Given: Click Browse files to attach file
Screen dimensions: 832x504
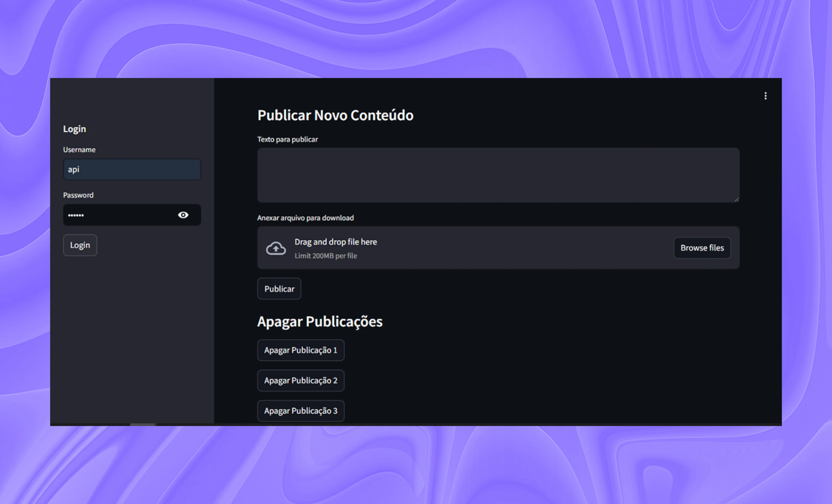Looking at the screenshot, I should click(702, 248).
